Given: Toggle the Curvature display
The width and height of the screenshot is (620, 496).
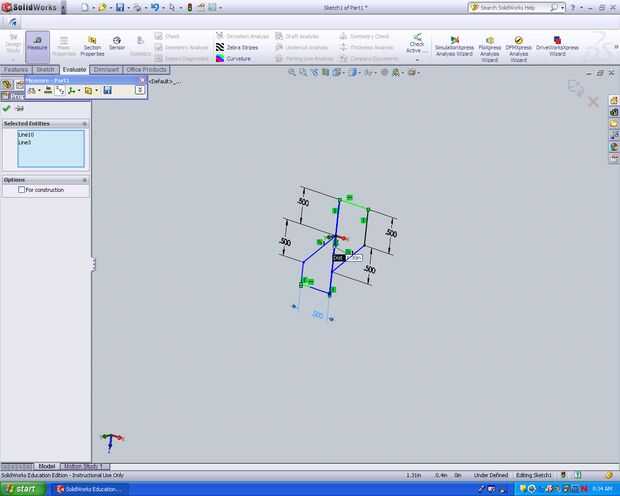Looking at the screenshot, I should [x=233, y=59].
